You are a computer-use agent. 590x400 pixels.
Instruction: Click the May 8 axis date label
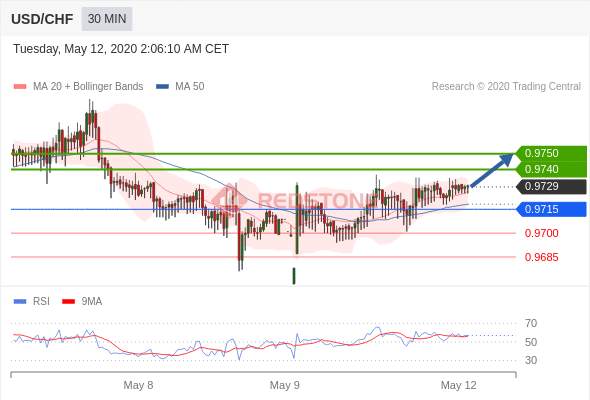[138, 385]
